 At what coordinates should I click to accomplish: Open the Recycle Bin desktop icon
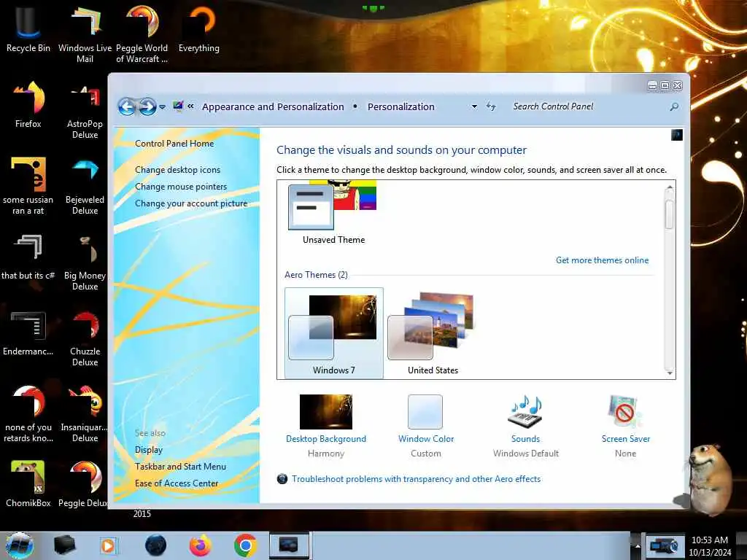click(x=28, y=28)
